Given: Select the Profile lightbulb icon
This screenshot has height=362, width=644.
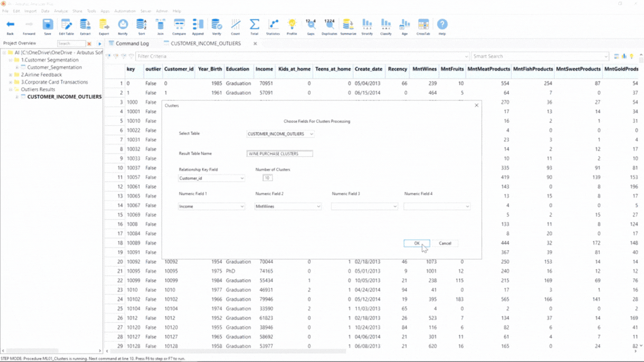Looking at the screenshot, I should coord(292,25).
